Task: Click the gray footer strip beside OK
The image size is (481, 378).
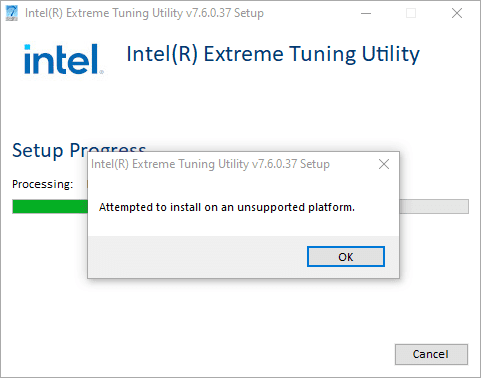Action: [197, 257]
